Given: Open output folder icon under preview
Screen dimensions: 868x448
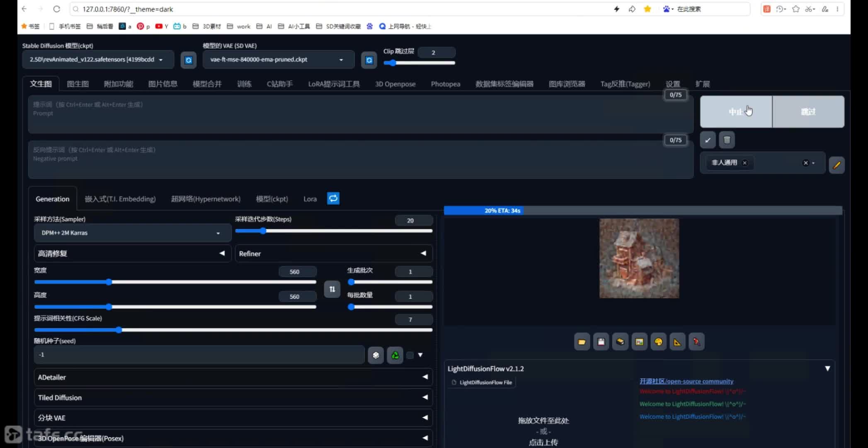Looking at the screenshot, I should [x=582, y=342].
